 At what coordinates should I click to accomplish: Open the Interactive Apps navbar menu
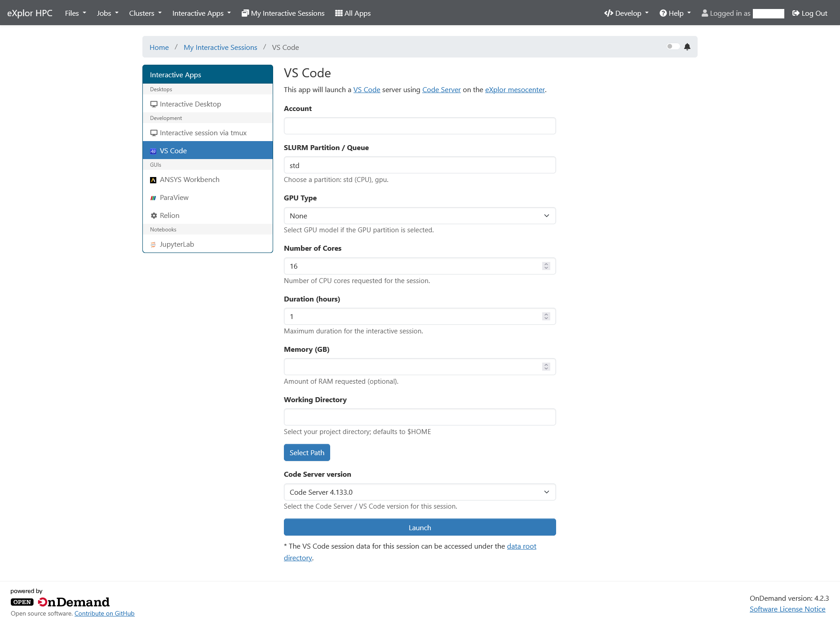tap(201, 13)
